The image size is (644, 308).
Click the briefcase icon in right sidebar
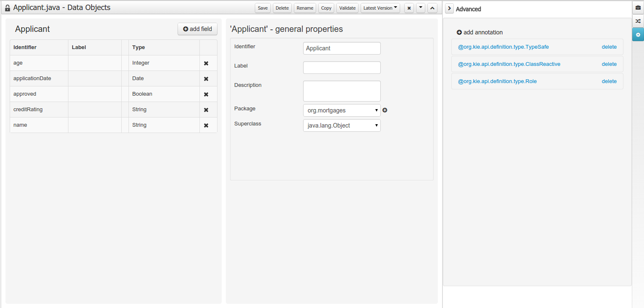point(638,8)
